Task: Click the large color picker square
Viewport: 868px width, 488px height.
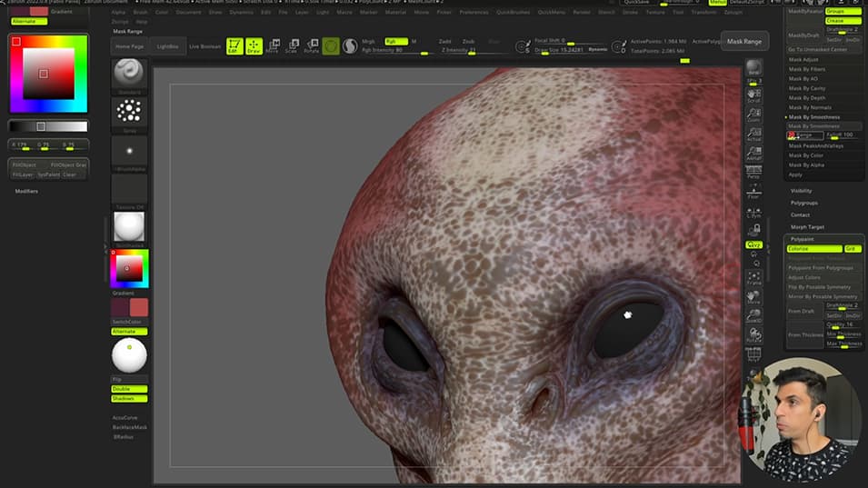Action: coord(48,74)
